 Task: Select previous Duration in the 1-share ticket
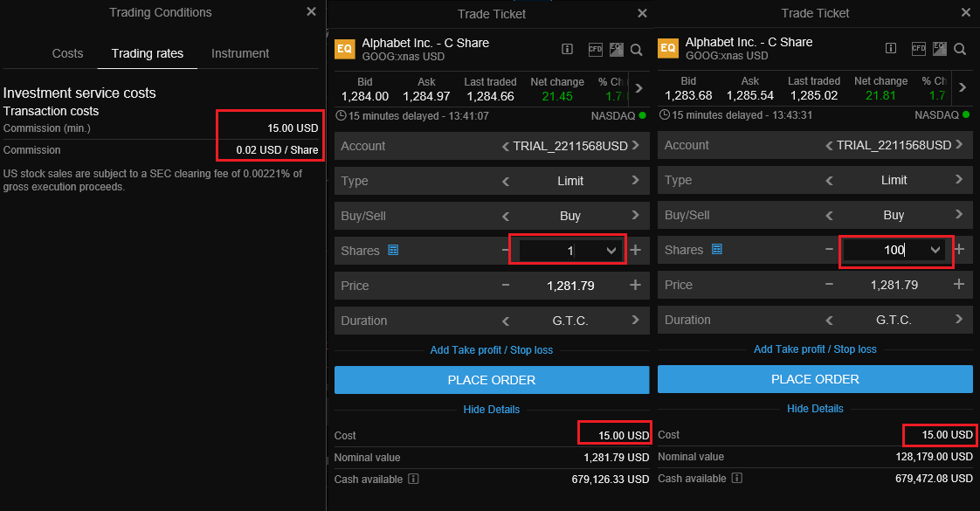point(506,321)
